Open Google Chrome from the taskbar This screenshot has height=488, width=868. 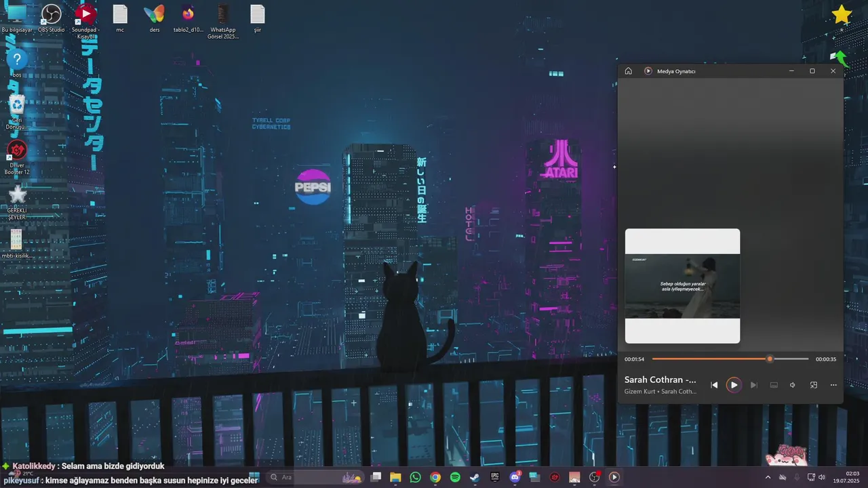[435, 477]
